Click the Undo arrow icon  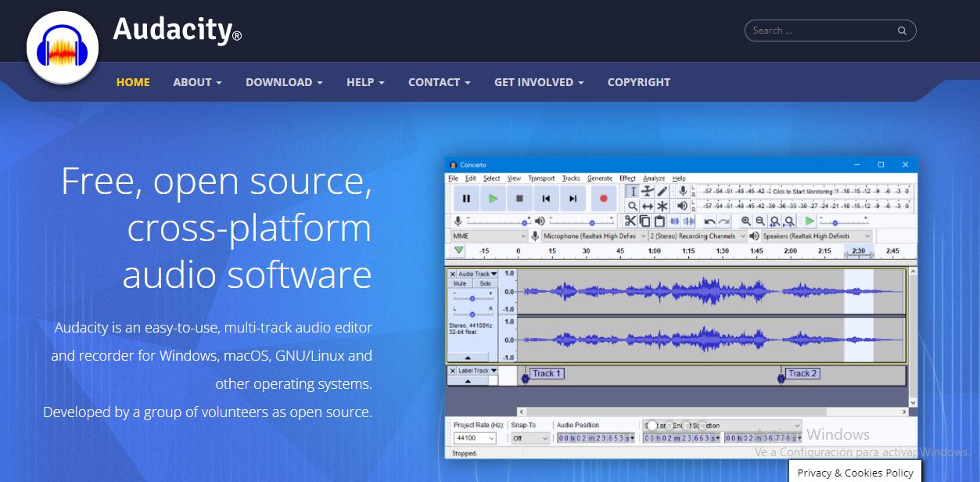[709, 221]
